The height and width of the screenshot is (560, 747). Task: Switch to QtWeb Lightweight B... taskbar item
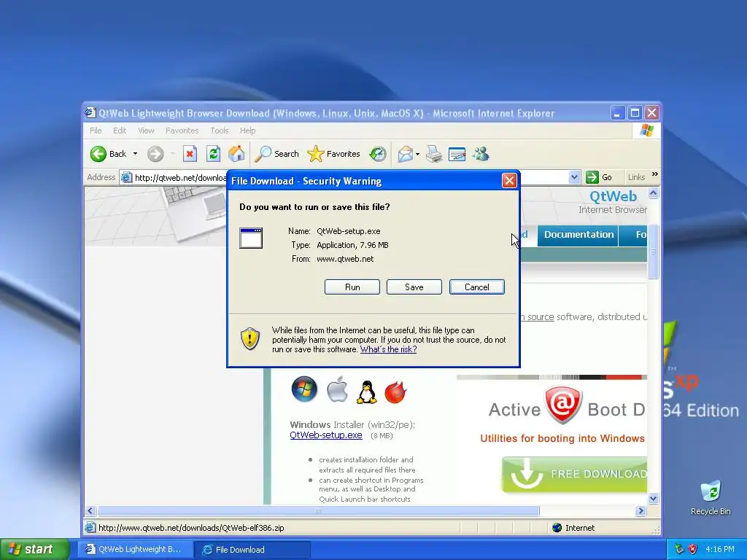[x=136, y=549]
